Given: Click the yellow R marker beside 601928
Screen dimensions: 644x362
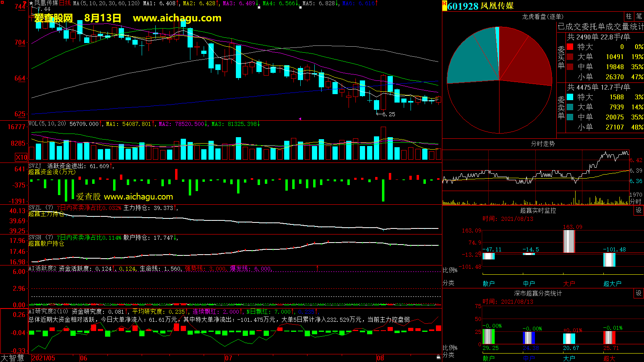Looking at the screenshot, I should (x=444, y=6).
